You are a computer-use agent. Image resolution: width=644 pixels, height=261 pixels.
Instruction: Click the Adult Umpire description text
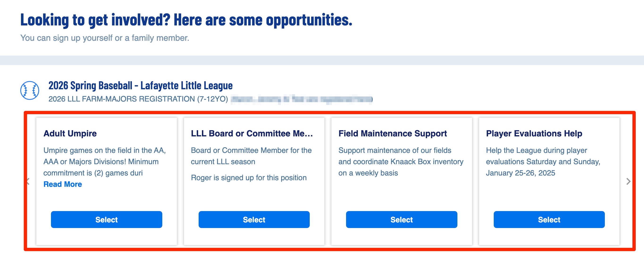(105, 162)
